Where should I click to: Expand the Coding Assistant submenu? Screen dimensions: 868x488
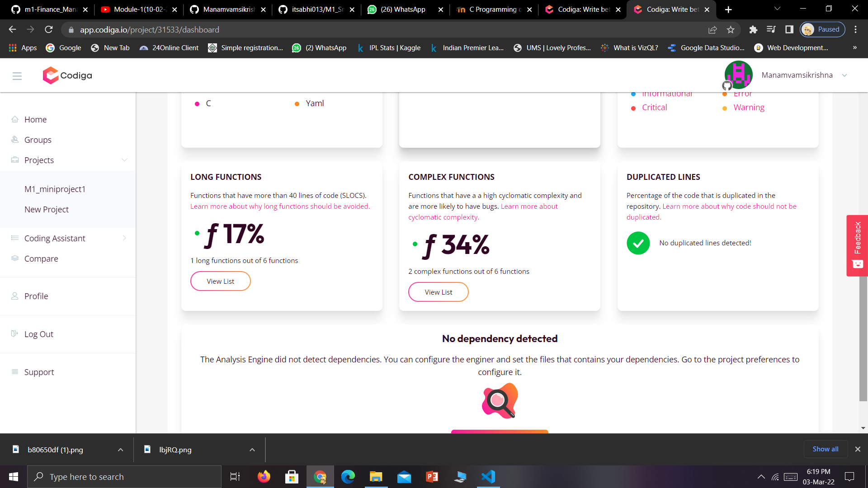tap(124, 238)
